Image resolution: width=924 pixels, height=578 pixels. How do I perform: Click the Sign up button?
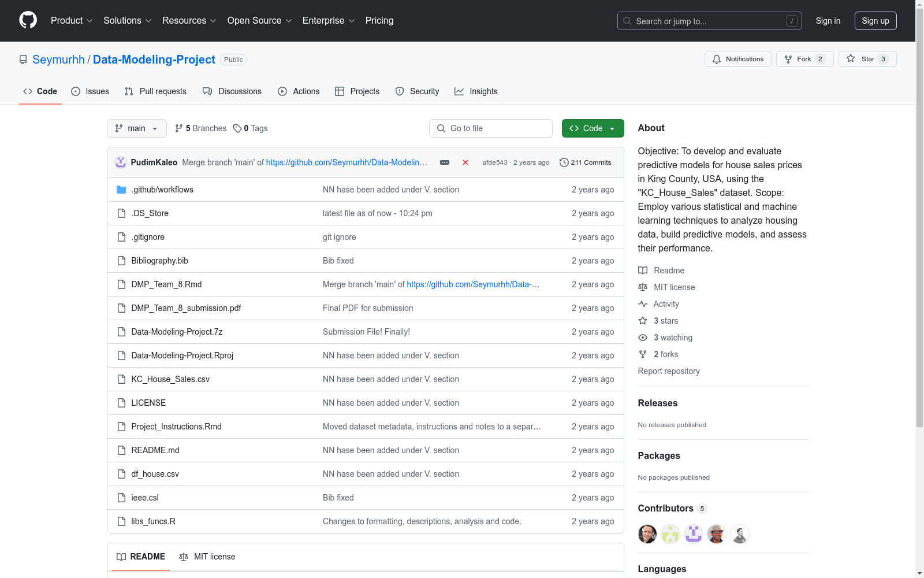pyautogui.click(x=875, y=21)
